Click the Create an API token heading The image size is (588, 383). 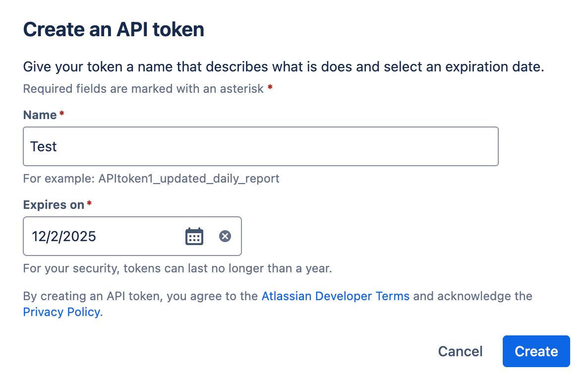click(x=113, y=29)
